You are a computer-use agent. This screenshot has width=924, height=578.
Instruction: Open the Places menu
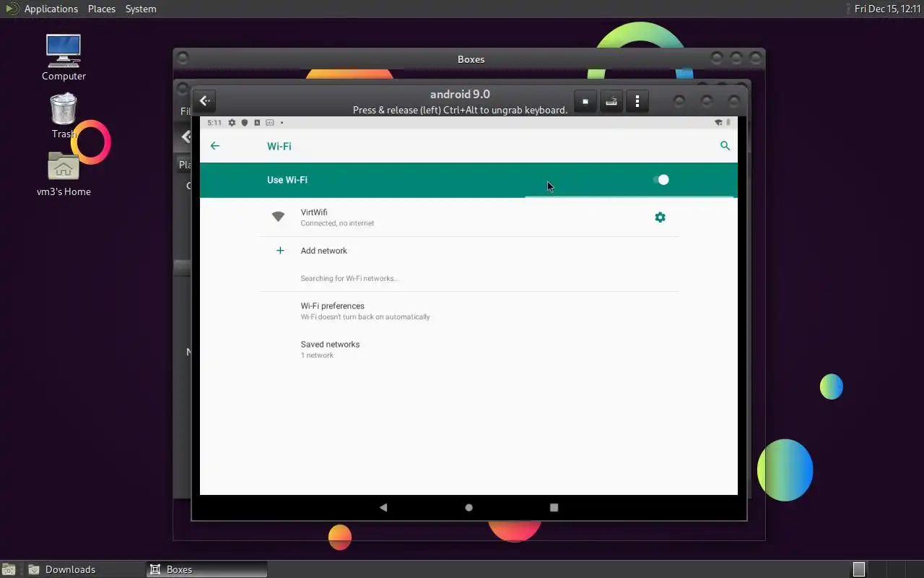tap(102, 9)
